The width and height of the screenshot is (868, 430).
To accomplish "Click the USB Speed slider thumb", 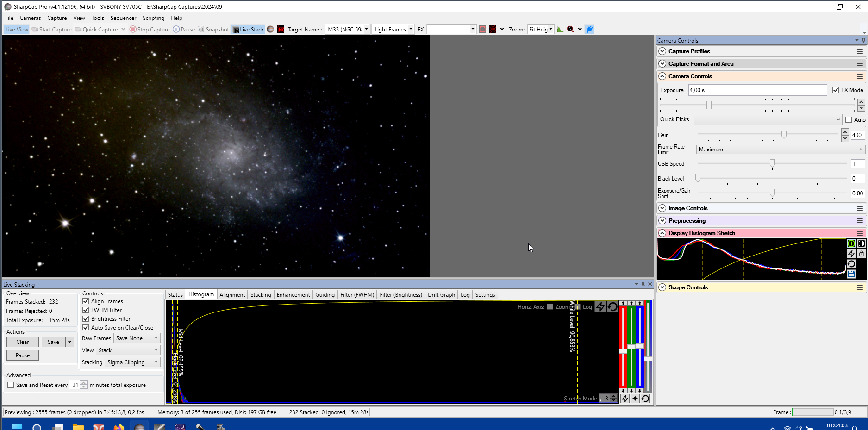I will [772, 163].
